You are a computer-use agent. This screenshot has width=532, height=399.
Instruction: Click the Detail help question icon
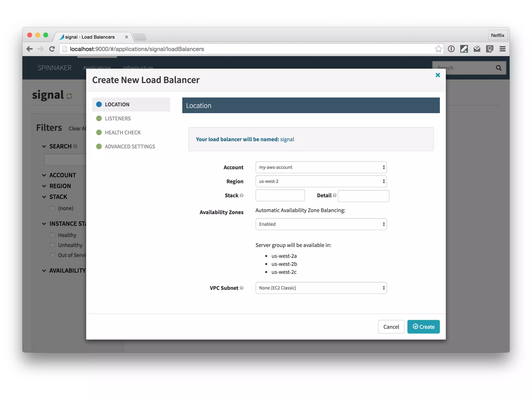(x=335, y=195)
